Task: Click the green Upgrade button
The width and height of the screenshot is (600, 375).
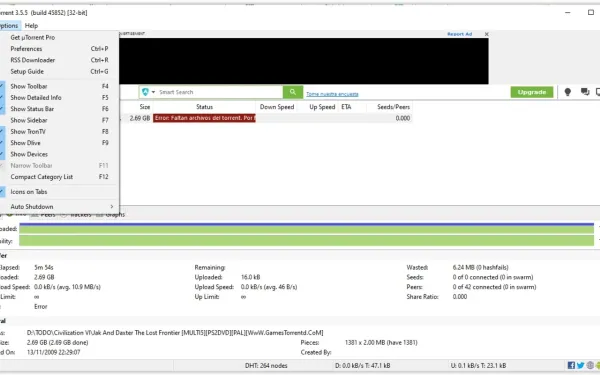Action: point(532,92)
